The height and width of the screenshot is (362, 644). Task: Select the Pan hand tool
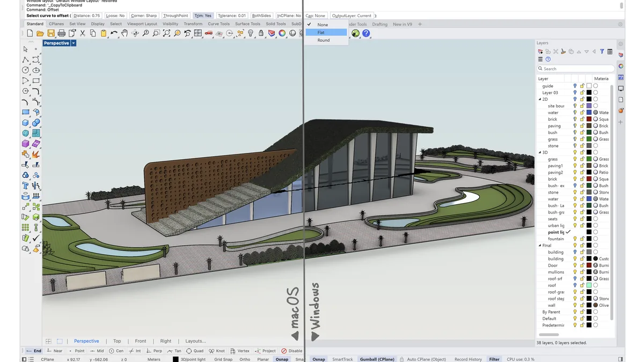(x=125, y=33)
